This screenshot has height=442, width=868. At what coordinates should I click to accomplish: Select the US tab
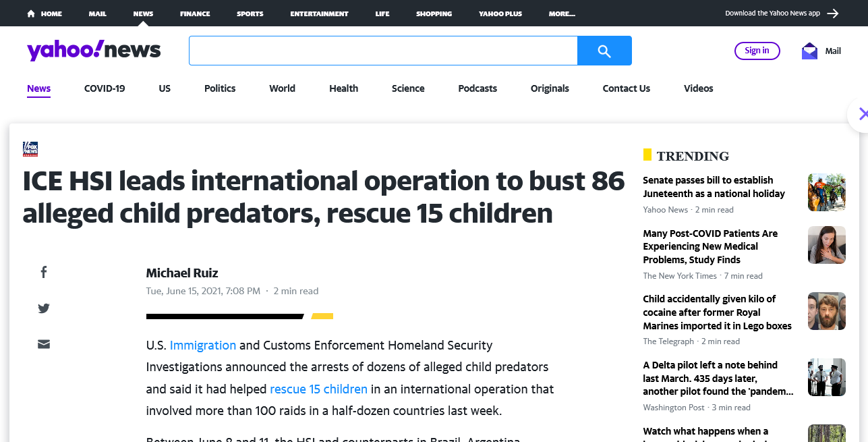[165, 88]
